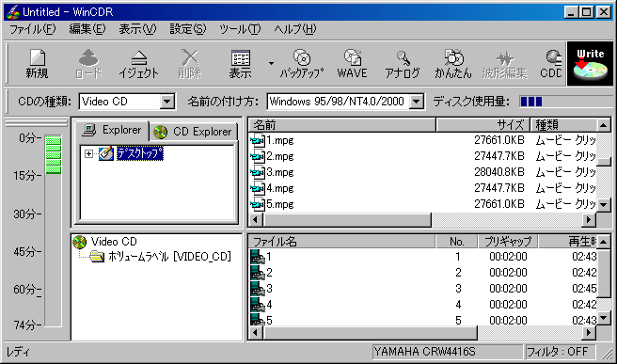Select the 3.mpg file in the list
617x364 pixels.
click(x=280, y=172)
